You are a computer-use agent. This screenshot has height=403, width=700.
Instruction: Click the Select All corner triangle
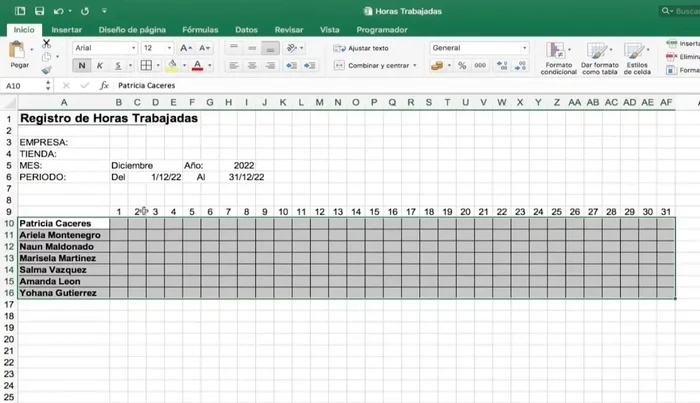coord(9,104)
